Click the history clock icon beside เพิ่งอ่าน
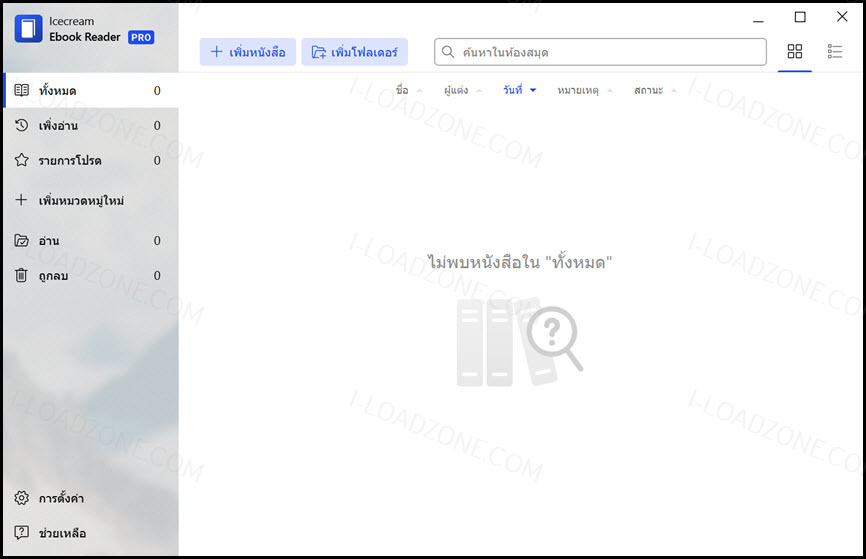The height and width of the screenshot is (559, 866). [x=22, y=125]
